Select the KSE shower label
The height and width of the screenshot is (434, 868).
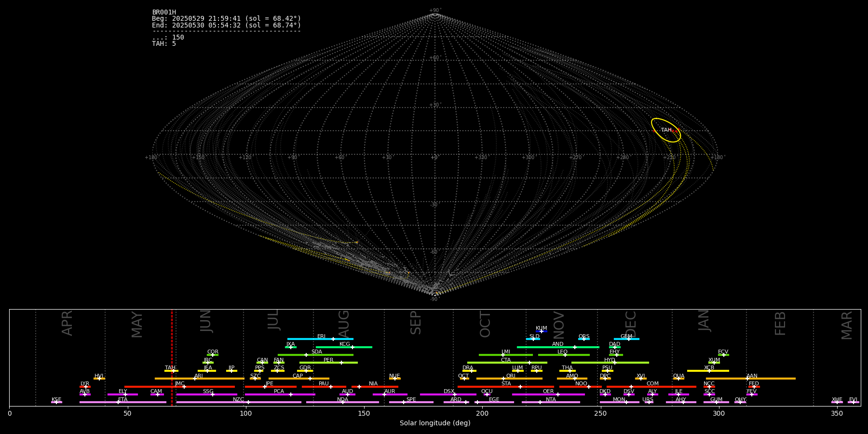pyautogui.click(x=56, y=400)
